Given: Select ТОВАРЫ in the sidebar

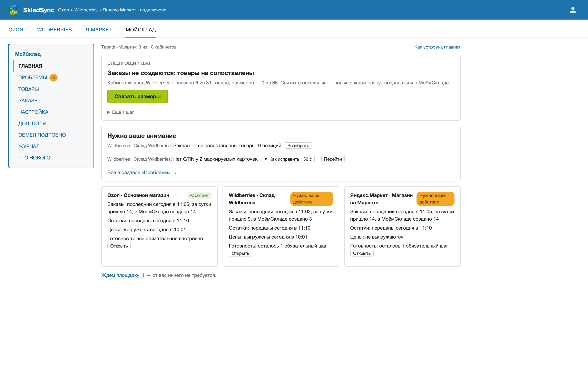Looking at the screenshot, I should 28,89.
